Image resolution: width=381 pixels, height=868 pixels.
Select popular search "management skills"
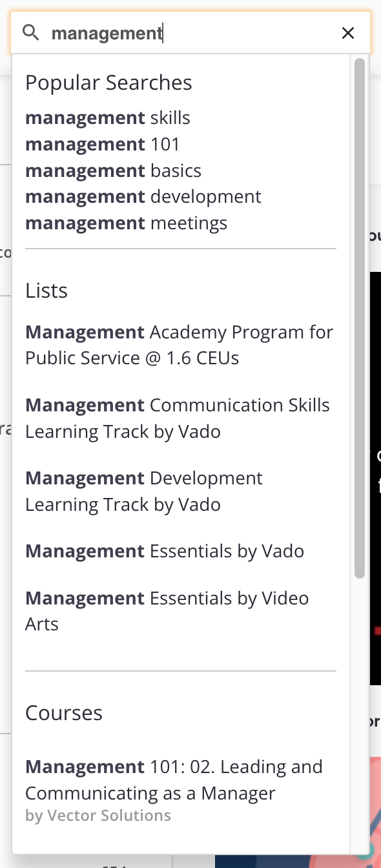(x=108, y=118)
